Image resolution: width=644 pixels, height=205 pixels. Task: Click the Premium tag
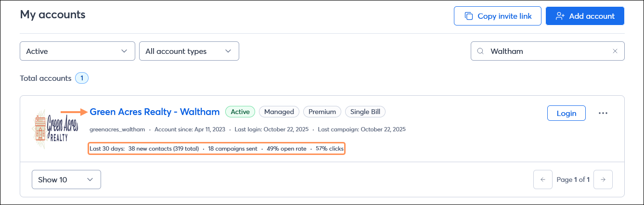(x=322, y=112)
